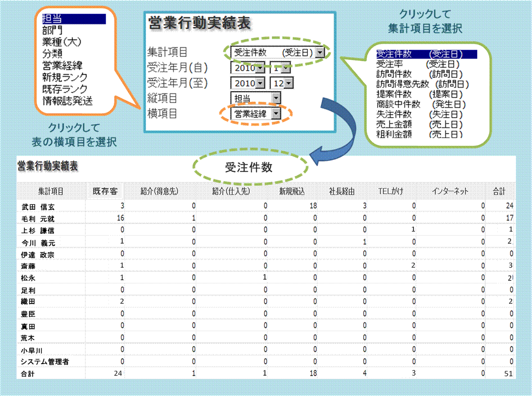Select 受注件数 (受注日) in the right list
This screenshot has width=532, height=396.
(427, 54)
